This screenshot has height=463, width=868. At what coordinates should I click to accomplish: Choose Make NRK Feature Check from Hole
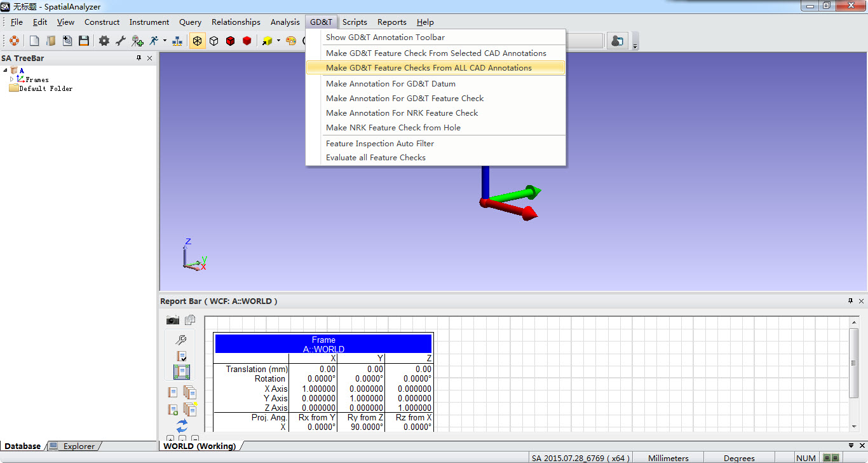[436, 128]
